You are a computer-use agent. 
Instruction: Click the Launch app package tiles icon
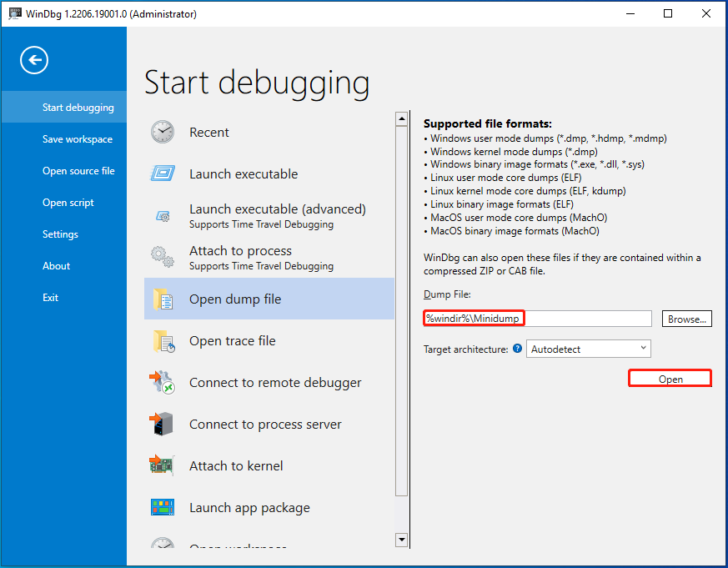click(x=163, y=507)
